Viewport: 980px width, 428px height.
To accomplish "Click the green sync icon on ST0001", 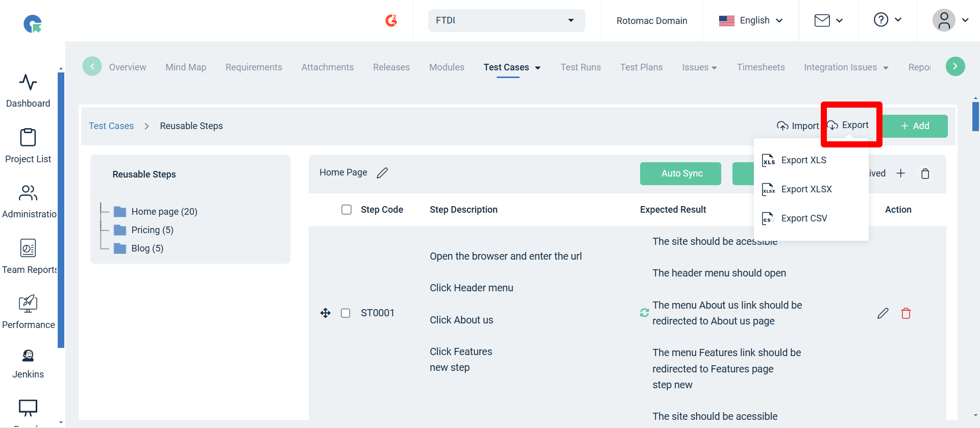I will coord(645,313).
